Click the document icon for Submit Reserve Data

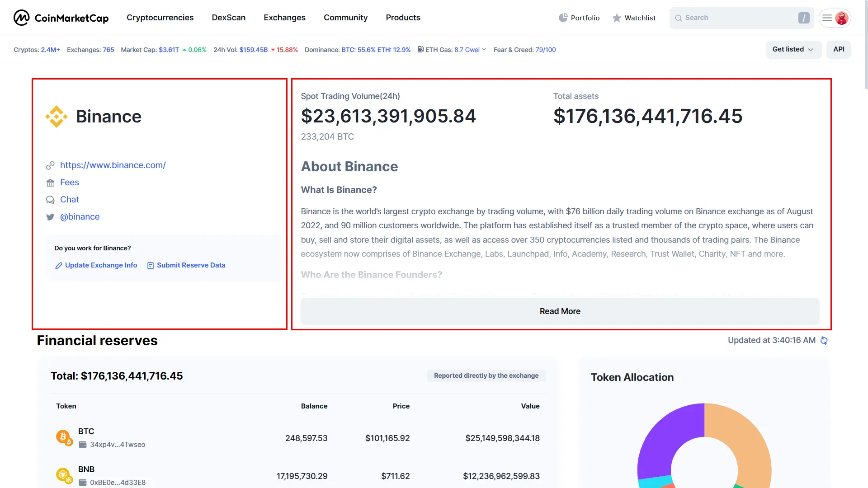[151, 266]
